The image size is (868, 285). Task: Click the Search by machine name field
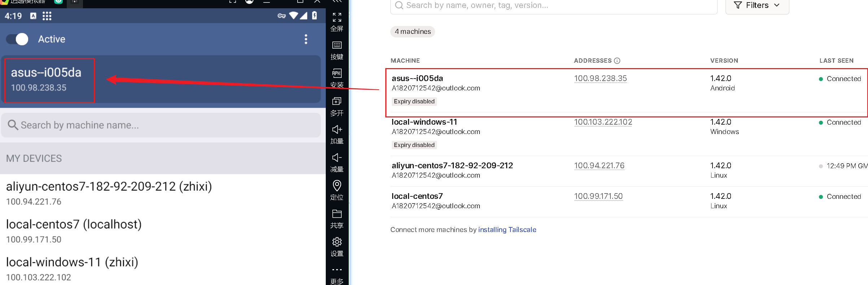(x=161, y=125)
